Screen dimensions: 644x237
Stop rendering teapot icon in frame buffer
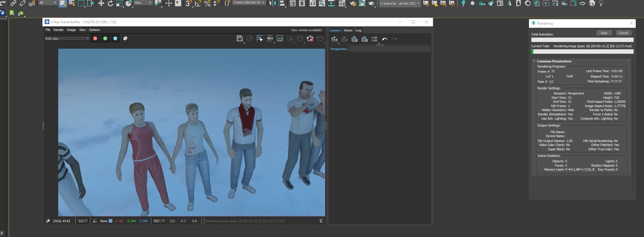coord(310,39)
